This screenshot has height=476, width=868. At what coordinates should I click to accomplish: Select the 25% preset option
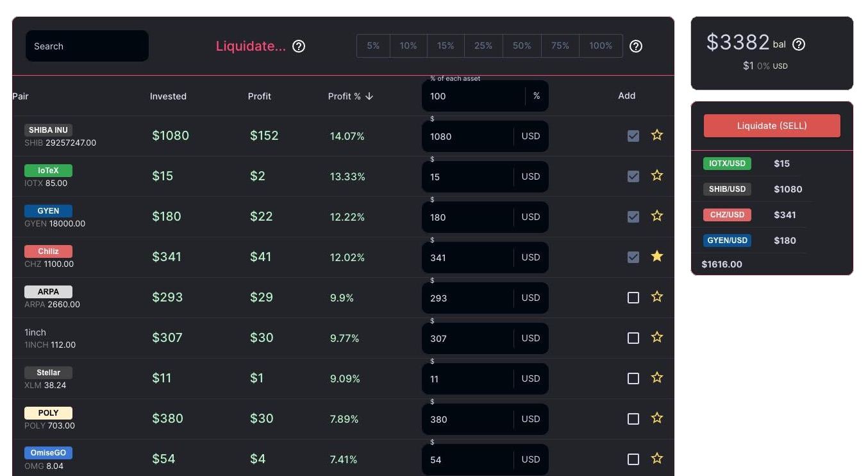point(483,46)
